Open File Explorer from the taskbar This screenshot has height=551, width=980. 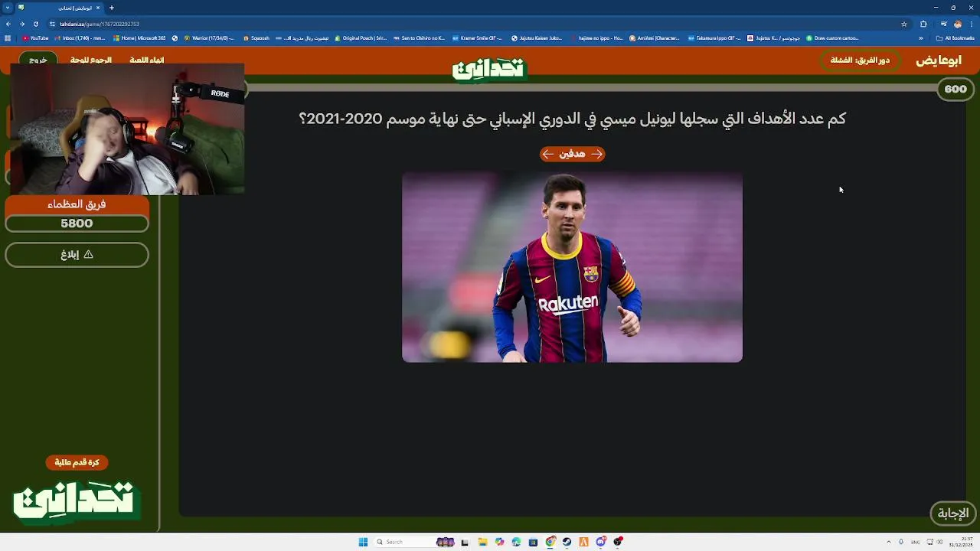tap(482, 542)
